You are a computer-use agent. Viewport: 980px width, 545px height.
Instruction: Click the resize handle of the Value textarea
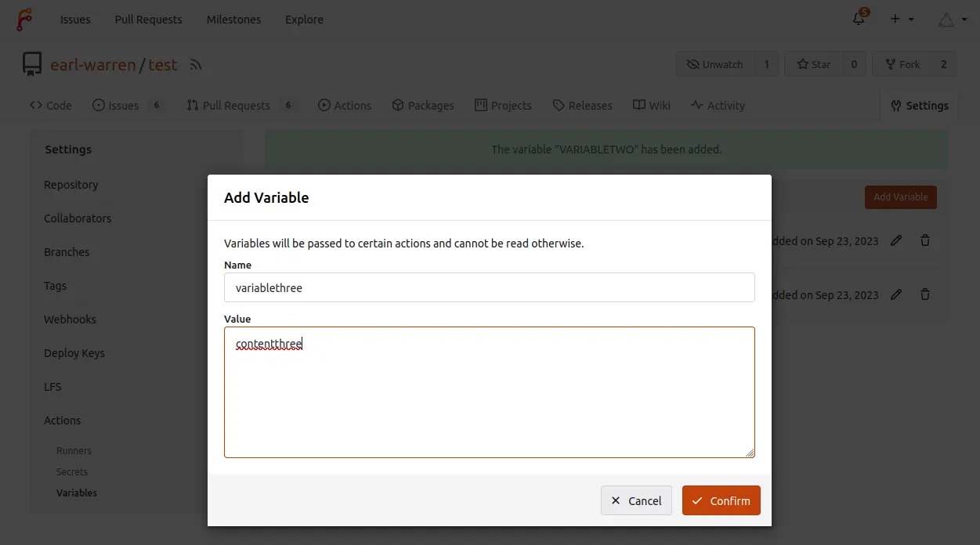pyautogui.click(x=750, y=453)
